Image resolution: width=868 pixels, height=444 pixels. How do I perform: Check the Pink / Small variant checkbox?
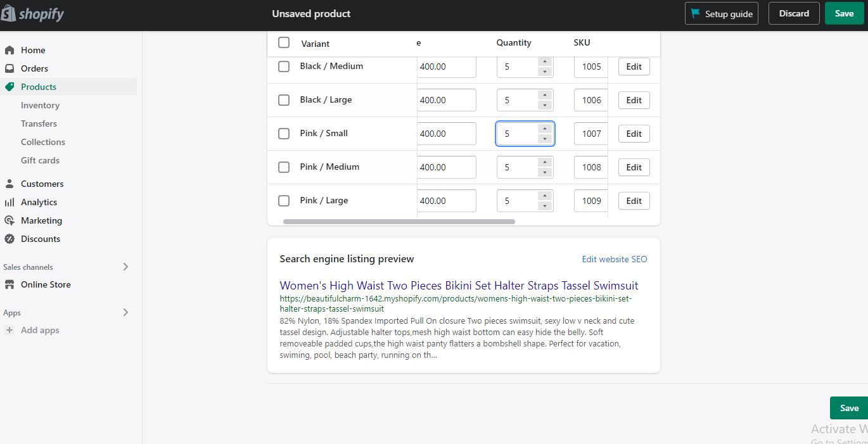tap(284, 134)
